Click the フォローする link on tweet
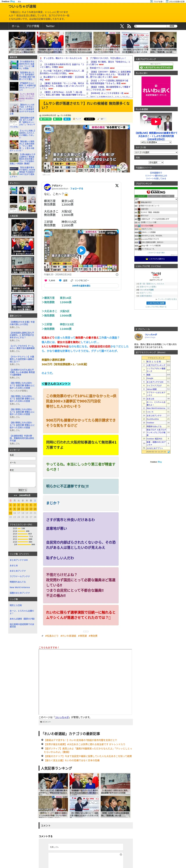Image resolution: width=186 pixels, height=868 pixels. 76,189
